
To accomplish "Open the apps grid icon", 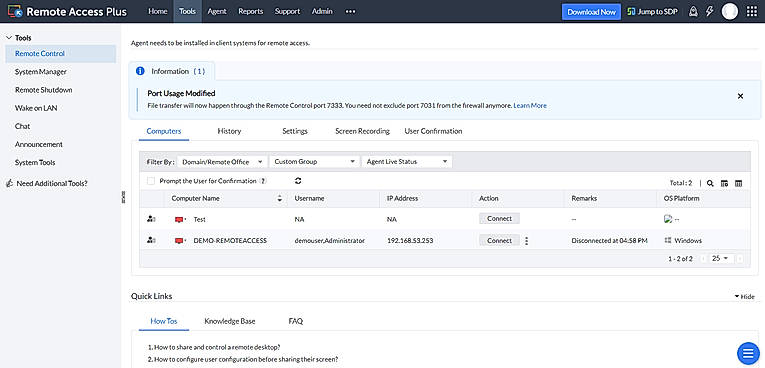I will (x=752, y=11).
